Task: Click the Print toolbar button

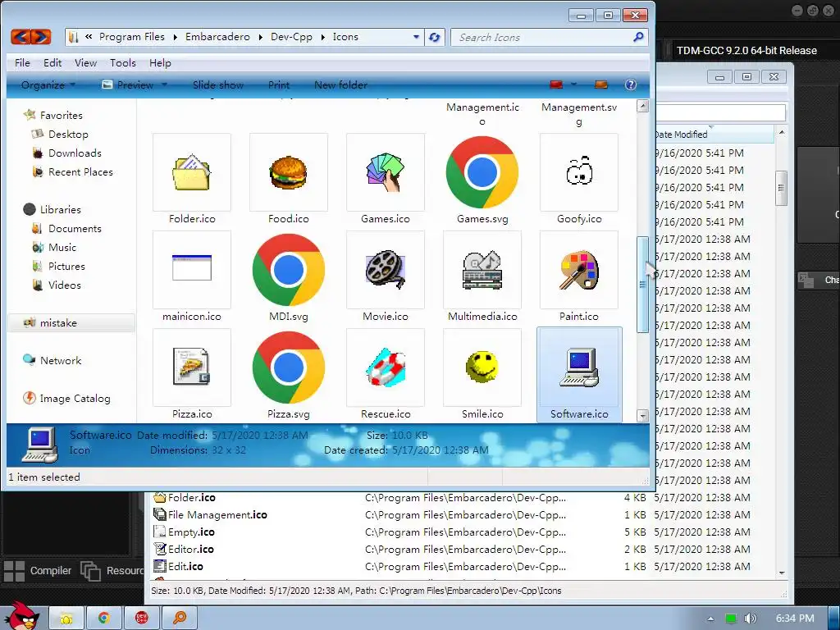Action: (279, 84)
